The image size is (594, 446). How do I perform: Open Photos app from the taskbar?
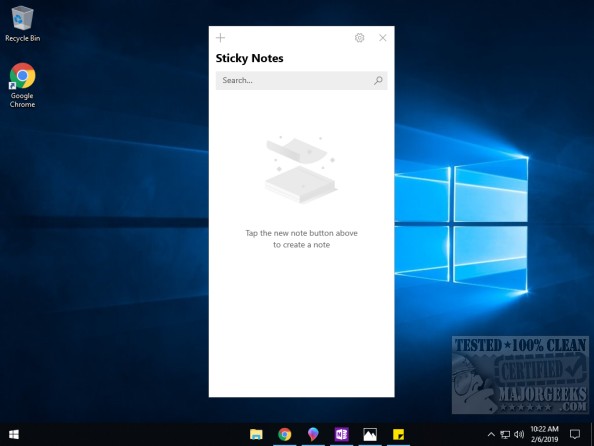click(370, 434)
